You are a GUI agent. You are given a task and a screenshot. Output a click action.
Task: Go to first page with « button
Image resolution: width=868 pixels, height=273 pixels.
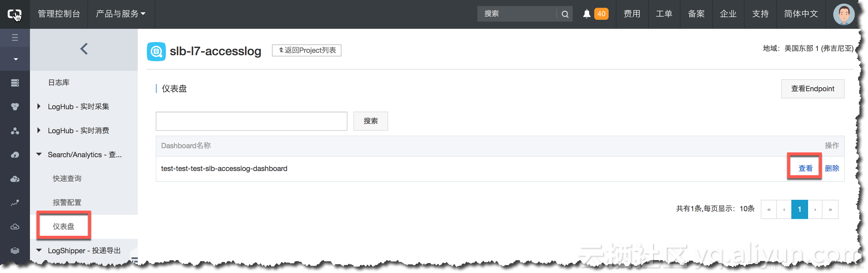[769, 210]
